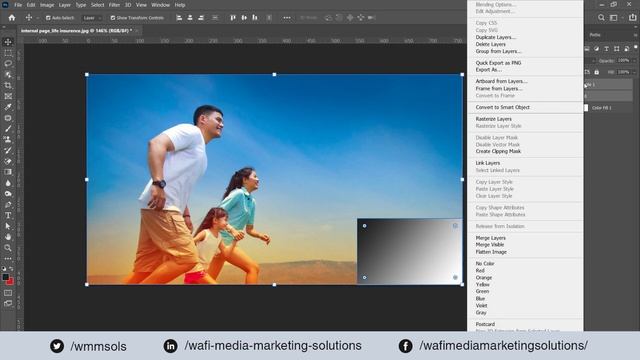Toggle the layer filter on/off switch
The image size is (640, 360).
pos(636,47)
